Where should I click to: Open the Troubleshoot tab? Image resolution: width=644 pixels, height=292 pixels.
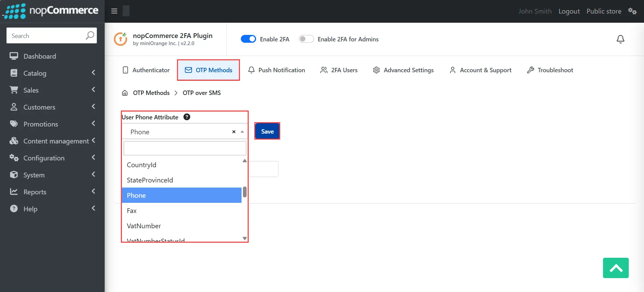[x=550, y=70]
